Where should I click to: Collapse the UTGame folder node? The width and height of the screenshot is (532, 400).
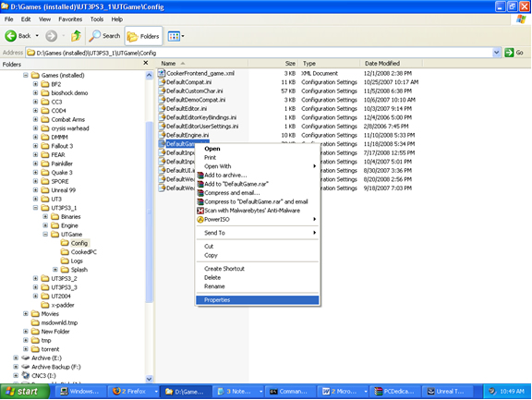pyautogui.click(x=45, y=234)
